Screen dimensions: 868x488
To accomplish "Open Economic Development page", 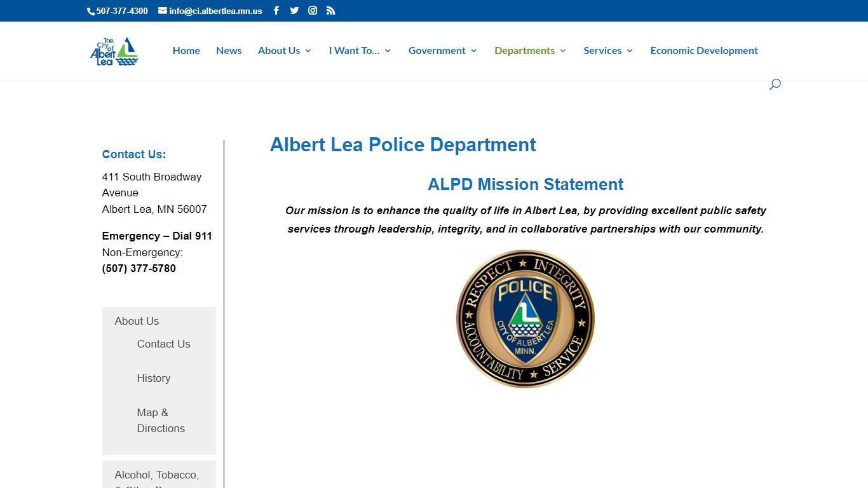I will (704, 50).
